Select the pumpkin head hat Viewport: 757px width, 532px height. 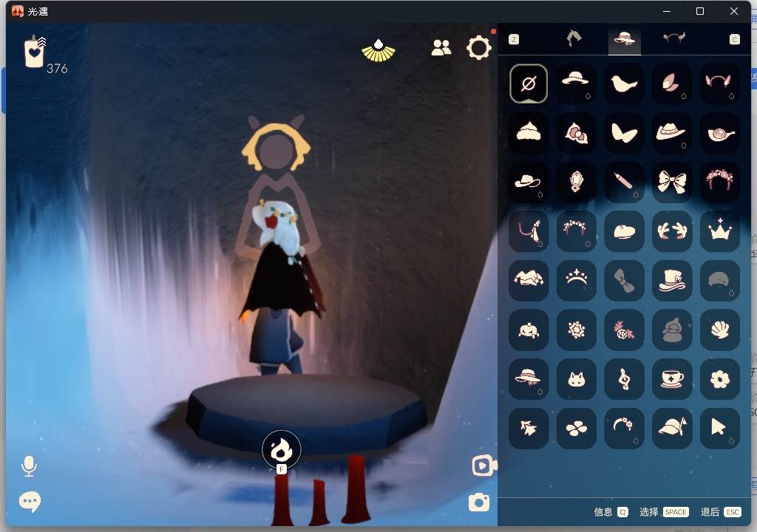tap(528, 330)
